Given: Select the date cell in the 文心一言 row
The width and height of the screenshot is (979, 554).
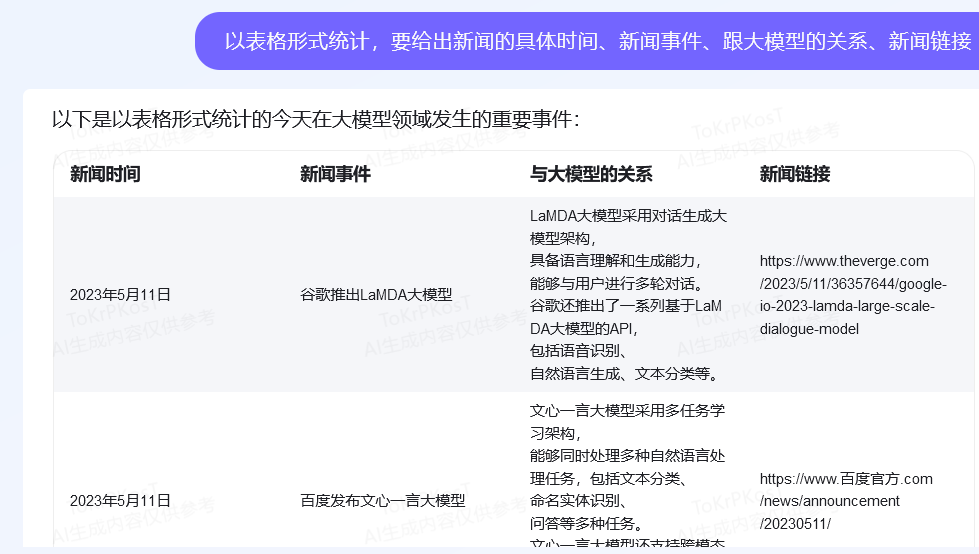Looking at the screenshot, I should 120,500.
